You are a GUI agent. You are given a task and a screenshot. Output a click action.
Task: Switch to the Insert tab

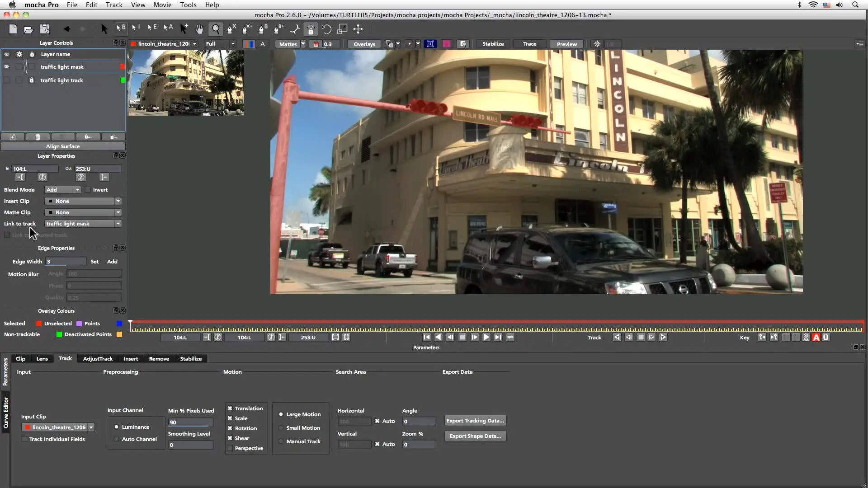pos(131,359)
